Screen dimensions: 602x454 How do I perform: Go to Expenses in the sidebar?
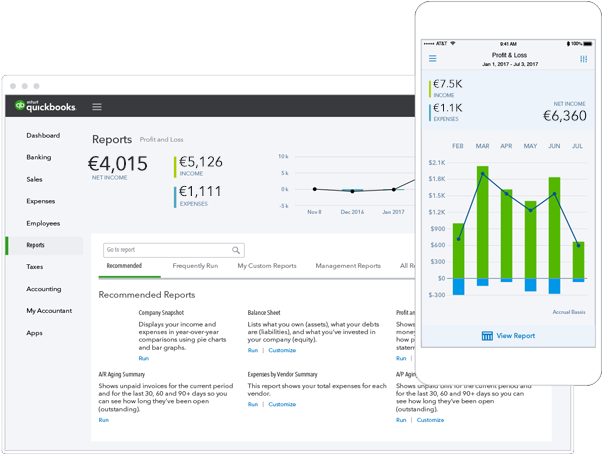pyautogui.click(x=40, y=201)
